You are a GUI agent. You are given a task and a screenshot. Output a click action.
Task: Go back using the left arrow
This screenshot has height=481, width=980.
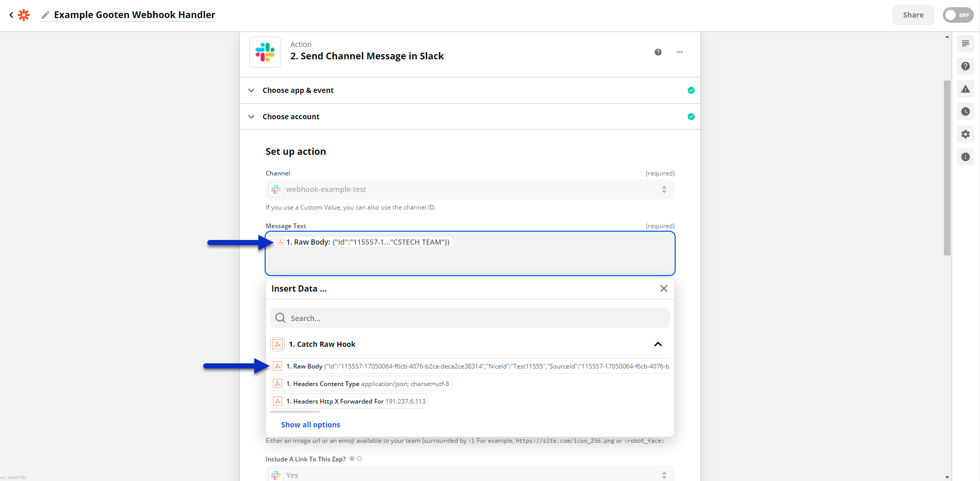tap(11, 15)
